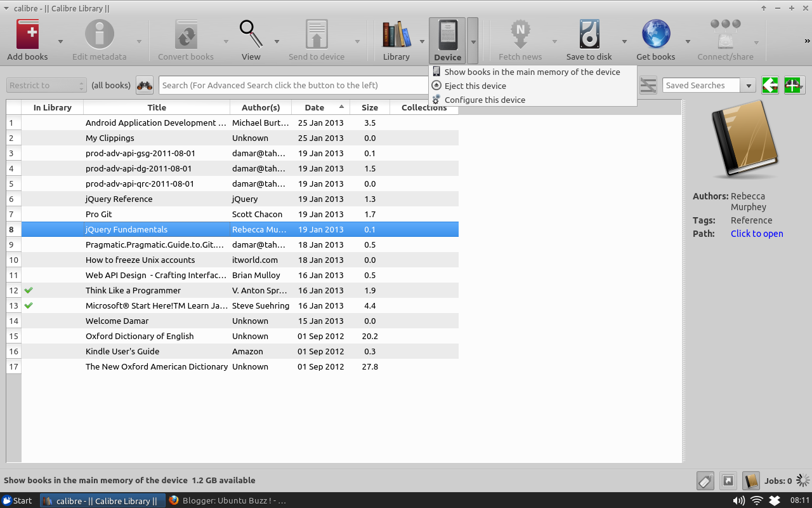Expand the Send to device dropdown arrow
The width and height of the screenshot is (812, 508).
357,41
